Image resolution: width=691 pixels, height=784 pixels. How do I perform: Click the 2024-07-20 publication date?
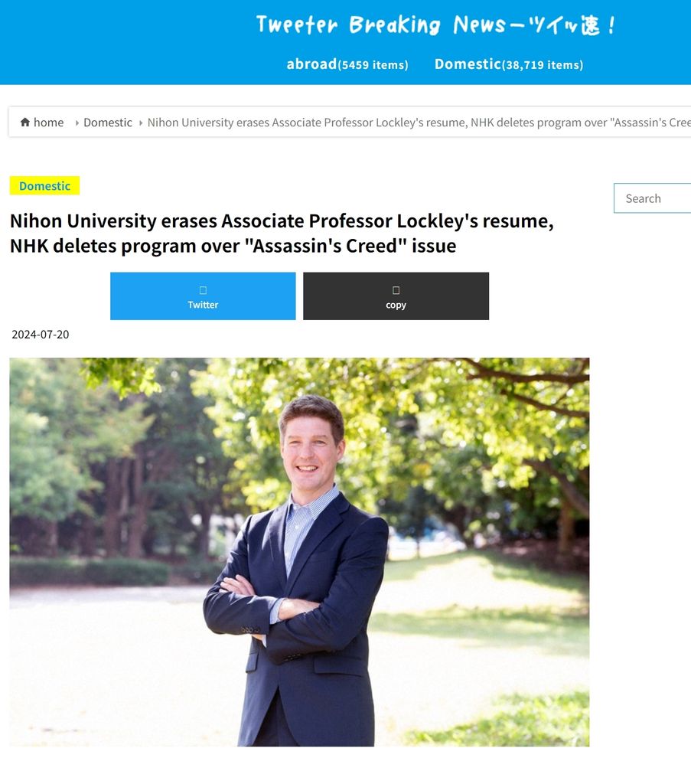pyautogui.click(x=41, y=334)
